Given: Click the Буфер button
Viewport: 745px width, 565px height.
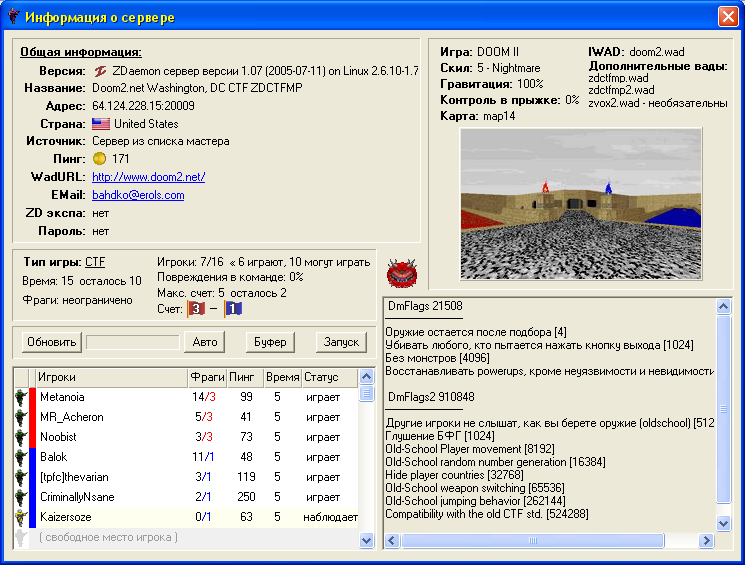Looking at the screenshot, I should 270,342.
